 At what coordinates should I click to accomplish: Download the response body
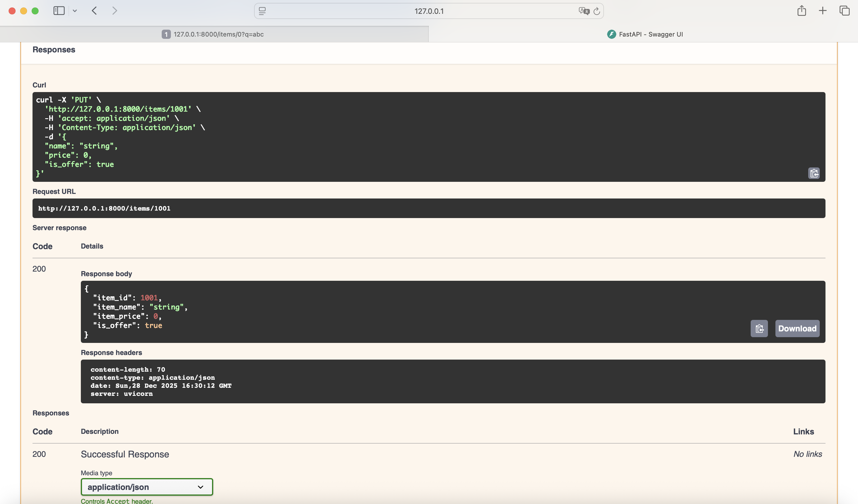797,329
